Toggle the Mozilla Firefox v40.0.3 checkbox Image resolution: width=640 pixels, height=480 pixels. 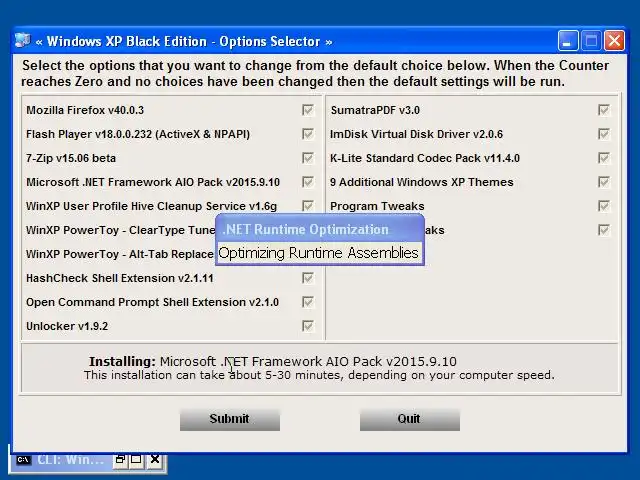click(308, 110)
